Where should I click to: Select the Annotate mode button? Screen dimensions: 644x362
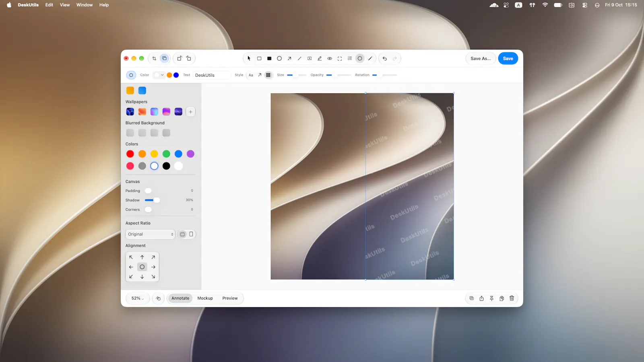click(x=180, y=298)
